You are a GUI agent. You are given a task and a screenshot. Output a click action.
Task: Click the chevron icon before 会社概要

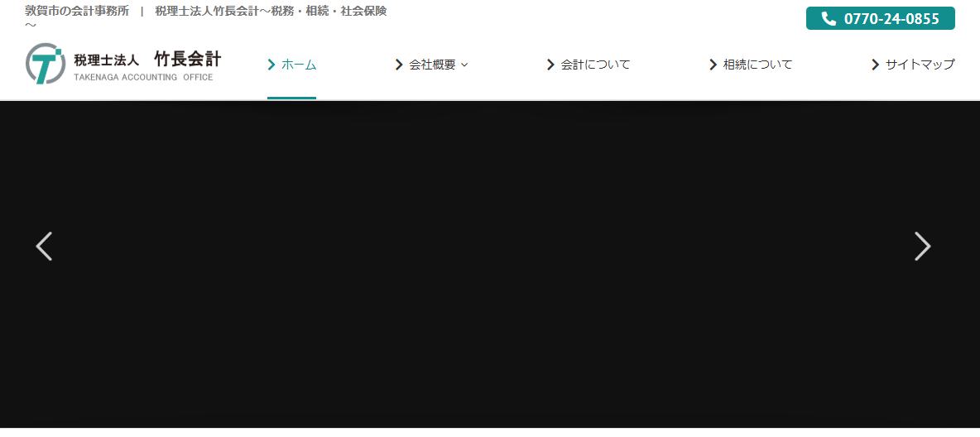pos(399,65)
